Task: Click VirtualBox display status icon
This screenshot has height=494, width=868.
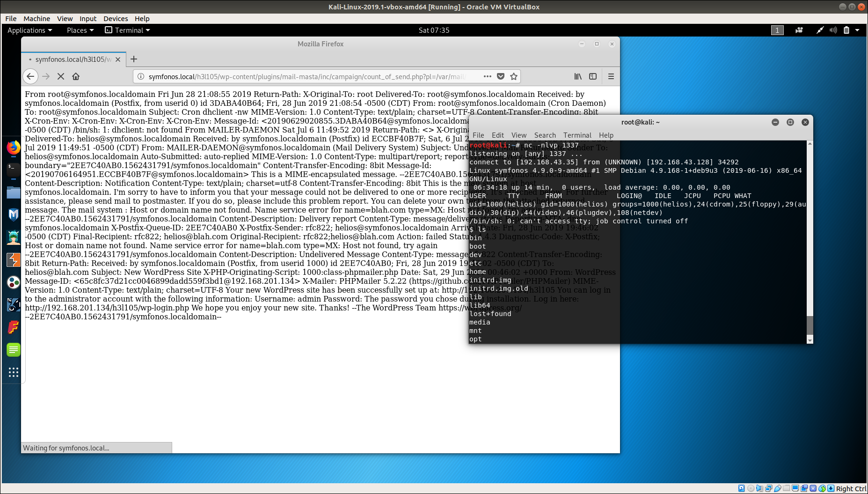Action: (795, 488)
